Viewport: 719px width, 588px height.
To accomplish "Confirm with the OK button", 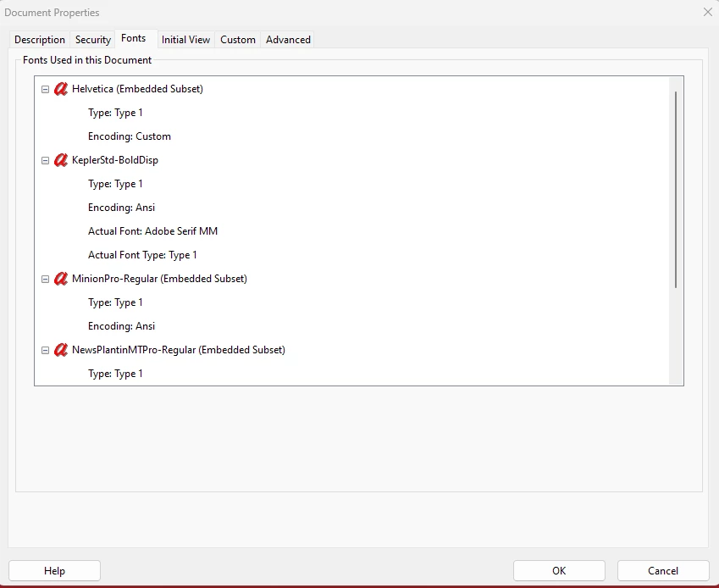I will coord(559,570).
